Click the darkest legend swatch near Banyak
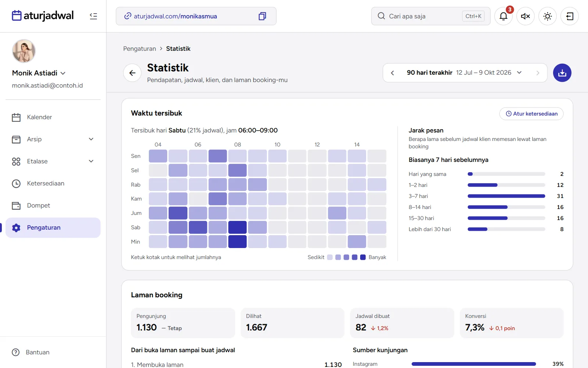588x368 pixels. [363, 257]
